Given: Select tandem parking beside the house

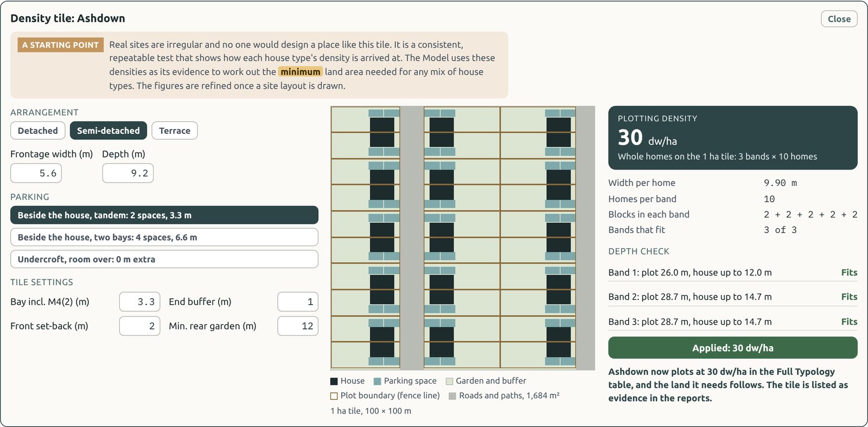Looking at the screenshot, I should [164, 215].
